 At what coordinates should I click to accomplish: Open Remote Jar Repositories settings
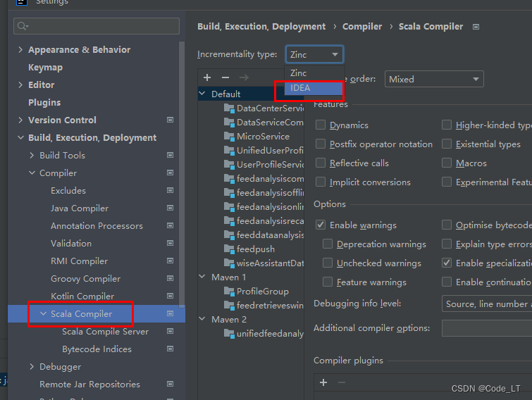[89, 385]
